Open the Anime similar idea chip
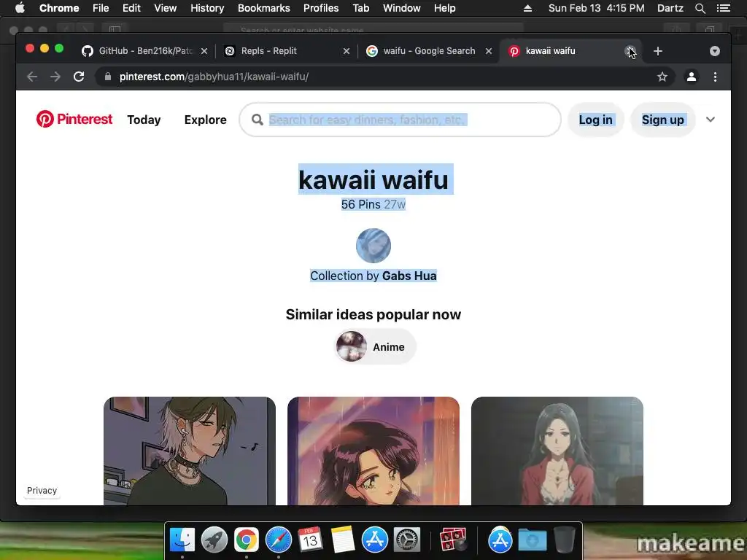 pyautogui.click(x=375, y=346)
